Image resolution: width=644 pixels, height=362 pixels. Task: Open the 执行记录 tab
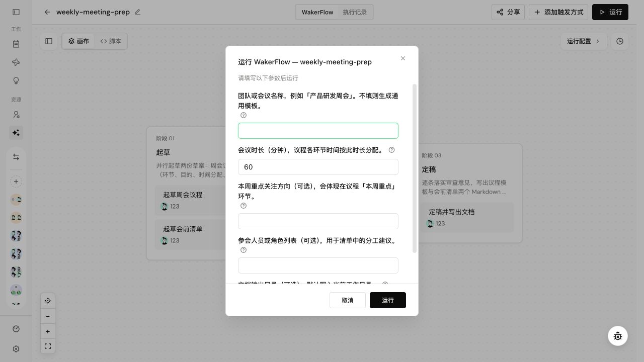pyautogui.click(x=355, y=12)
